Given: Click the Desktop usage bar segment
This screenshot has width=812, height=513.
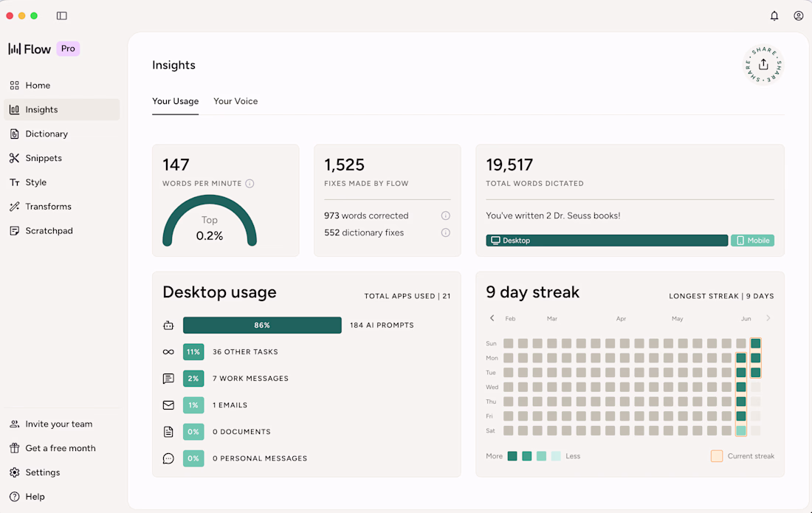Looking at the screenshot, I should 607,240.
